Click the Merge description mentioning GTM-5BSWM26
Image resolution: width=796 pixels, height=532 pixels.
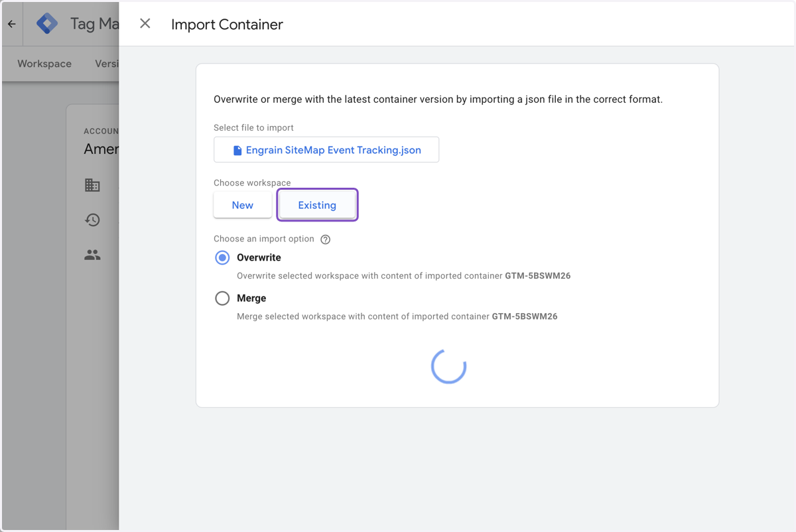[397, 316]
